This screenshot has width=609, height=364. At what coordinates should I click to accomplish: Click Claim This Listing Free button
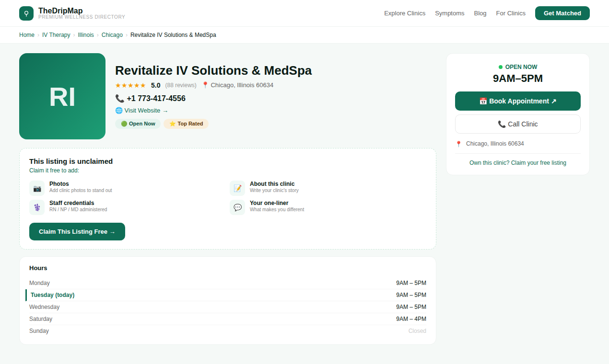[x=77, y=231]
